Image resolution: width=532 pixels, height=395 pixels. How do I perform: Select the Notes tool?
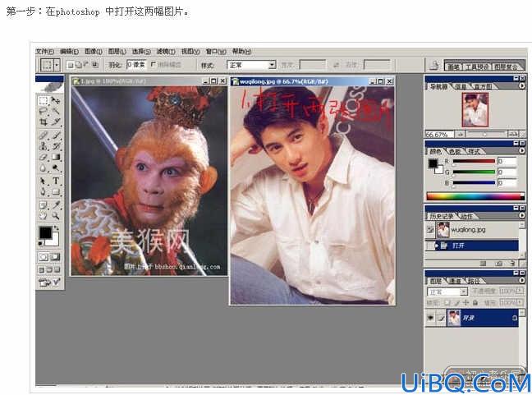(x=44, y=204)
